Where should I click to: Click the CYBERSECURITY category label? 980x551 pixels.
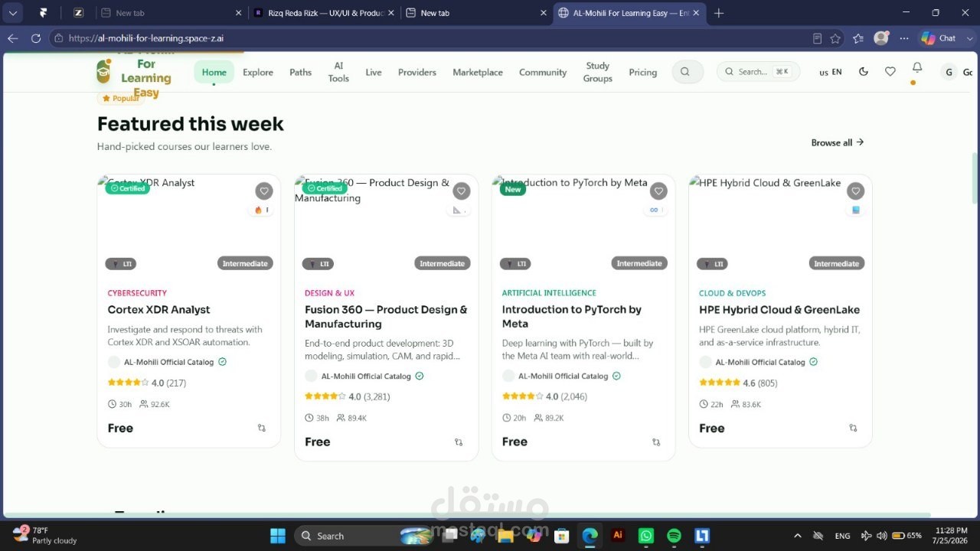tap(137, 293)
